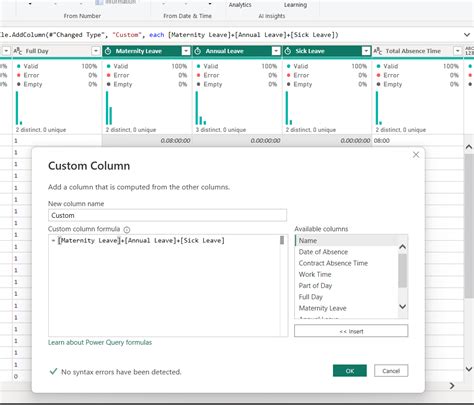474x405 pixels.
Task: Click the formula box scrollbar thumb
Action: (x=282, y=240)
